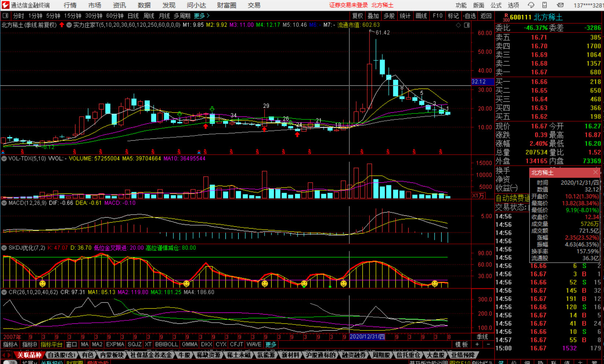Click the F10 company info button

click(x=437, y=16)
